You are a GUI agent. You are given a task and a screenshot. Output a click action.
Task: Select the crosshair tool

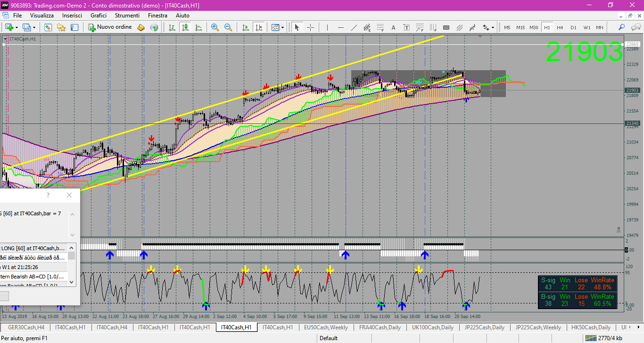[310, 27]
